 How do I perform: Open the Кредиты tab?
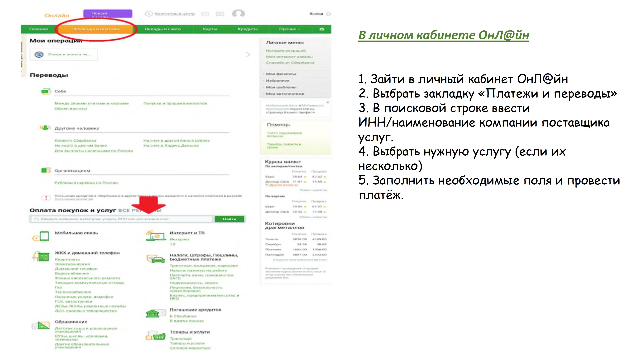click(247, 29)
